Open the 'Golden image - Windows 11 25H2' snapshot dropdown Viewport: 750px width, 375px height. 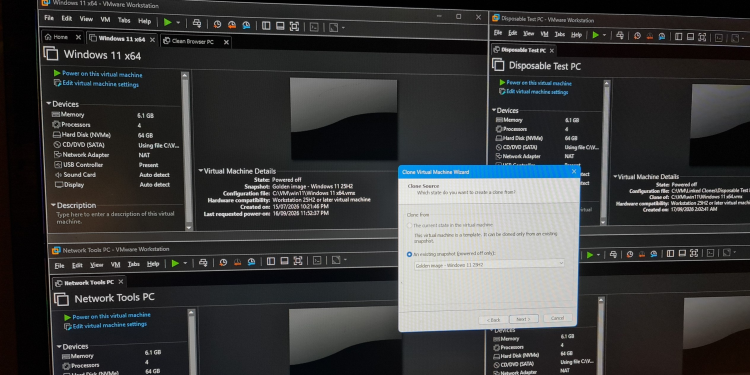pos(489,264)
